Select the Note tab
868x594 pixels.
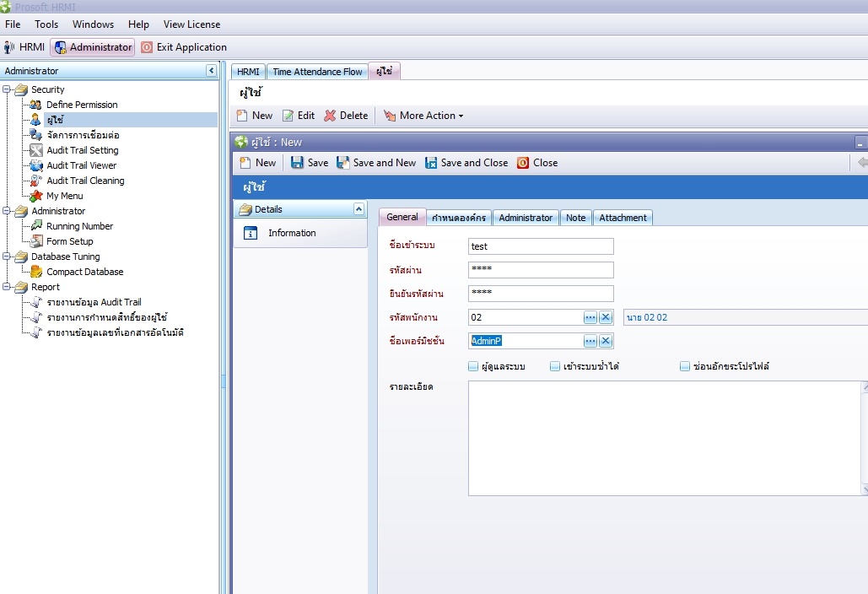point(575,218)
